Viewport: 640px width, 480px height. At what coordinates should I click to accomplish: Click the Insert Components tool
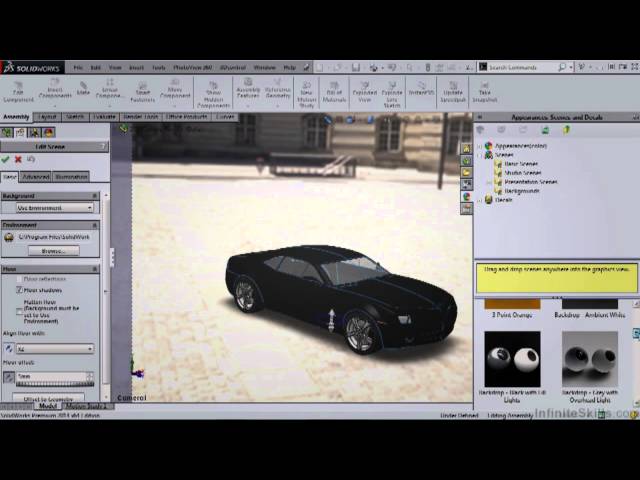tap(55, 89)
